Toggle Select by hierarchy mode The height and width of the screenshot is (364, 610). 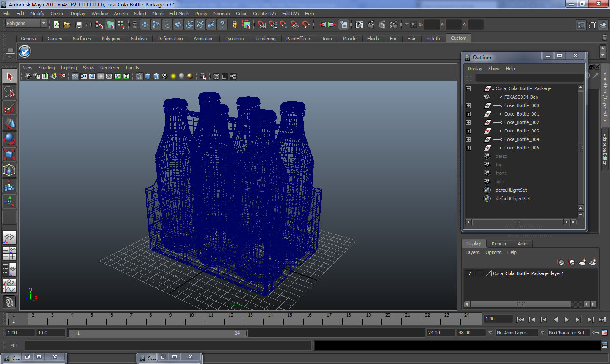pyautogui.click(x=99, y=25)
